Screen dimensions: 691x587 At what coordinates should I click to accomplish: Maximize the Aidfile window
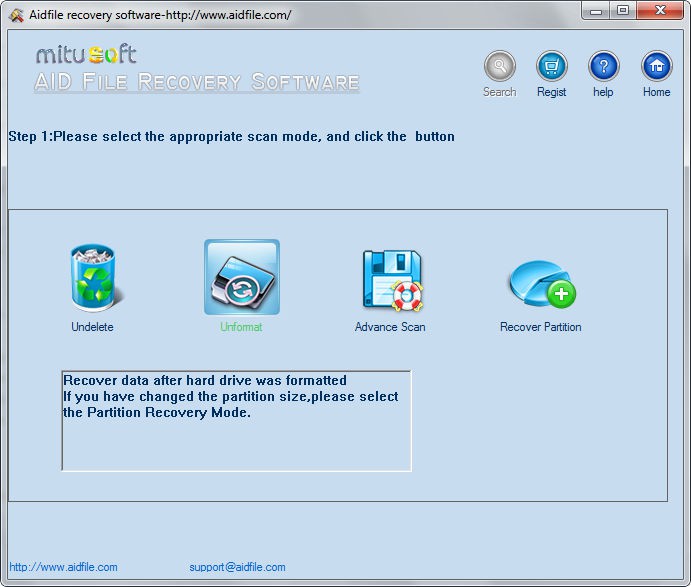point(623,11)
